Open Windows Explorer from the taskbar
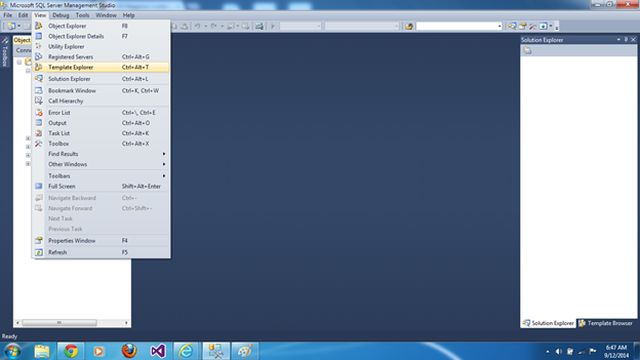640x360 pixels. 42,351
